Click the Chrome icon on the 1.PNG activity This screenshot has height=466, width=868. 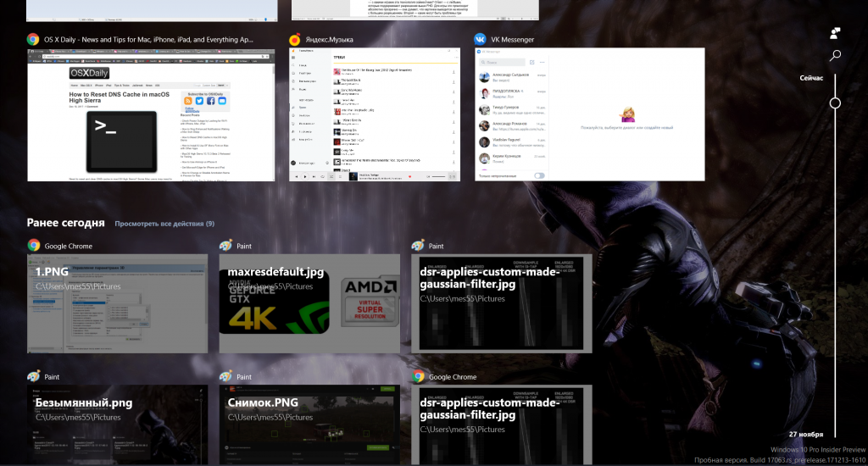(34, 245)
